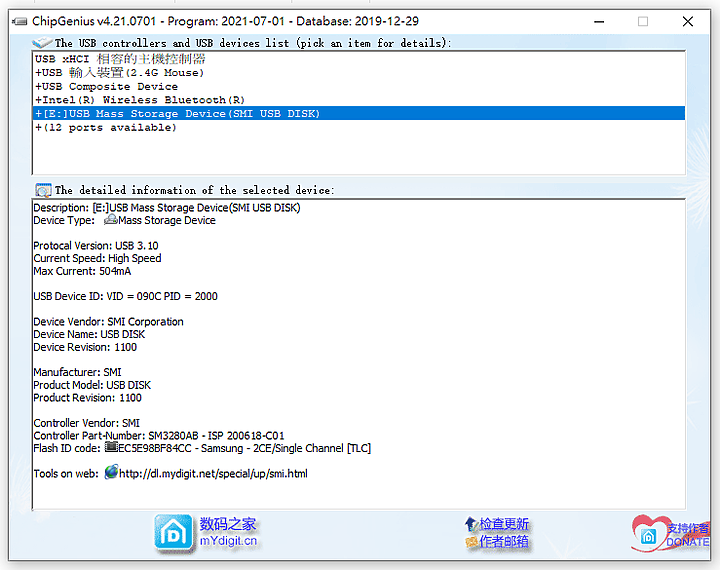Click Device Revision: 1100 text
This screenshot has height=570, width=720.
(85, 347)
